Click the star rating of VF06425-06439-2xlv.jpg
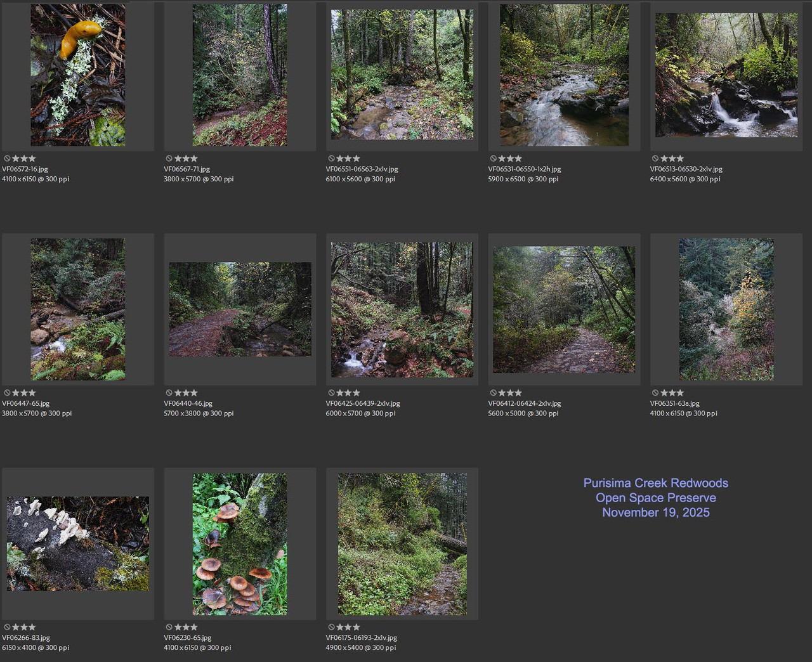 (348, 393)
